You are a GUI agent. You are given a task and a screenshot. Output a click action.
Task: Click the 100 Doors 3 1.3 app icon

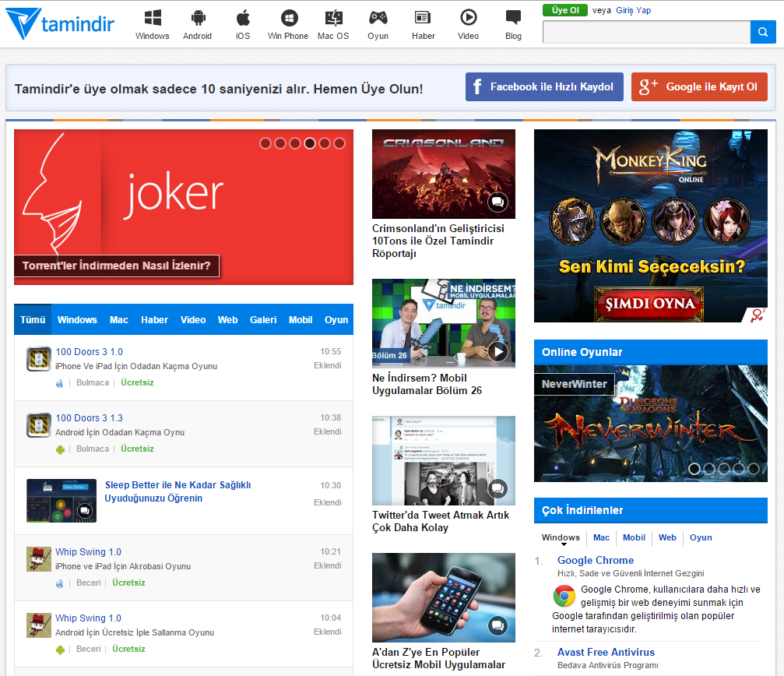click(39, 425)
